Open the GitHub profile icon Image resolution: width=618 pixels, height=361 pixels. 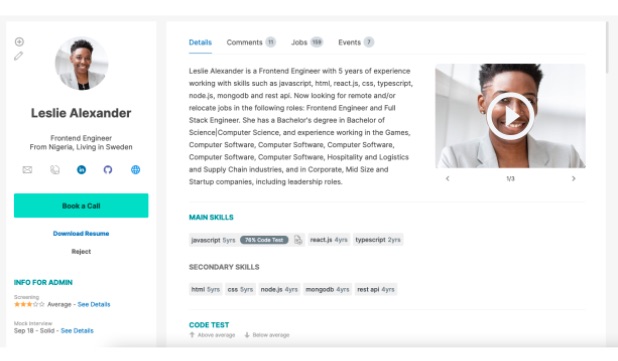pos(108,170)
